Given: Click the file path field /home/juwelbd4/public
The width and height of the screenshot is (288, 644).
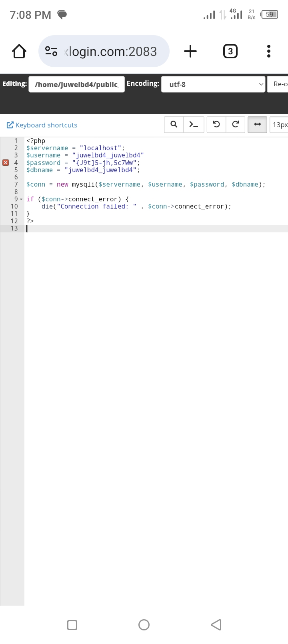Looking at the screenshot, I should point(77,84).
